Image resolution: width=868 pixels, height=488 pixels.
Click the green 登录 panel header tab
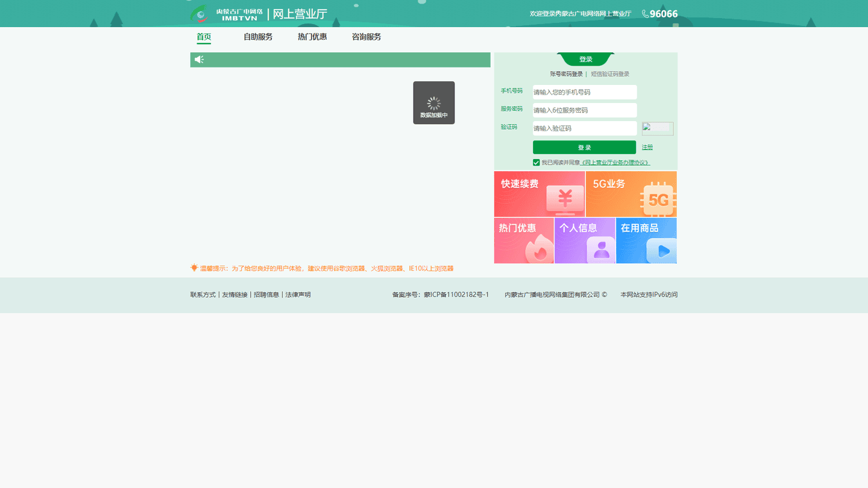point(586,59)
